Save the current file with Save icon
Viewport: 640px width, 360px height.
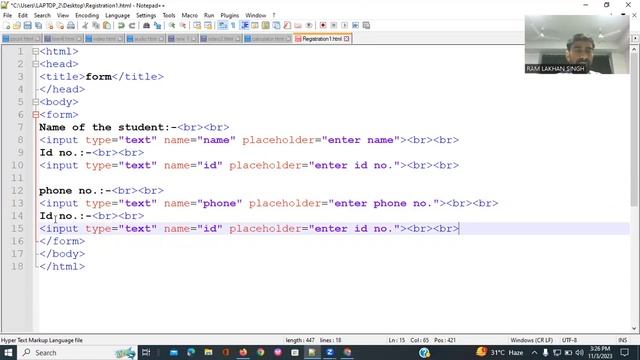pos(27,25)
